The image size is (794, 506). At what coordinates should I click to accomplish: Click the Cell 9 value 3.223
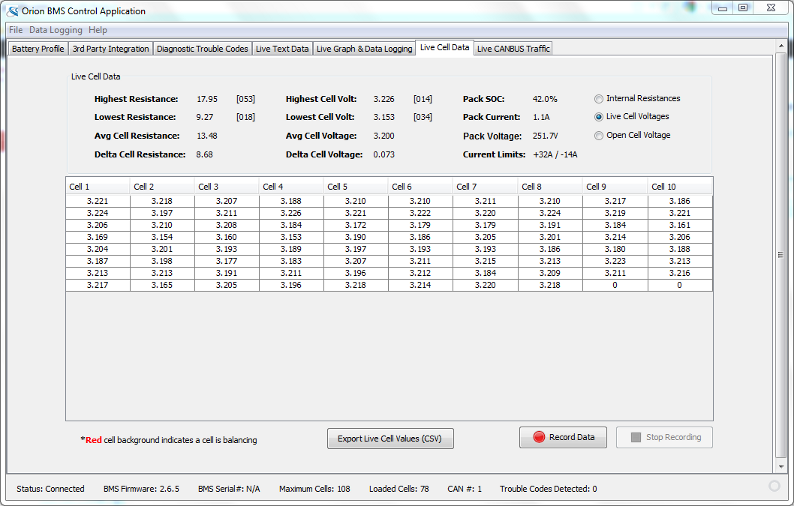(615, 261)
